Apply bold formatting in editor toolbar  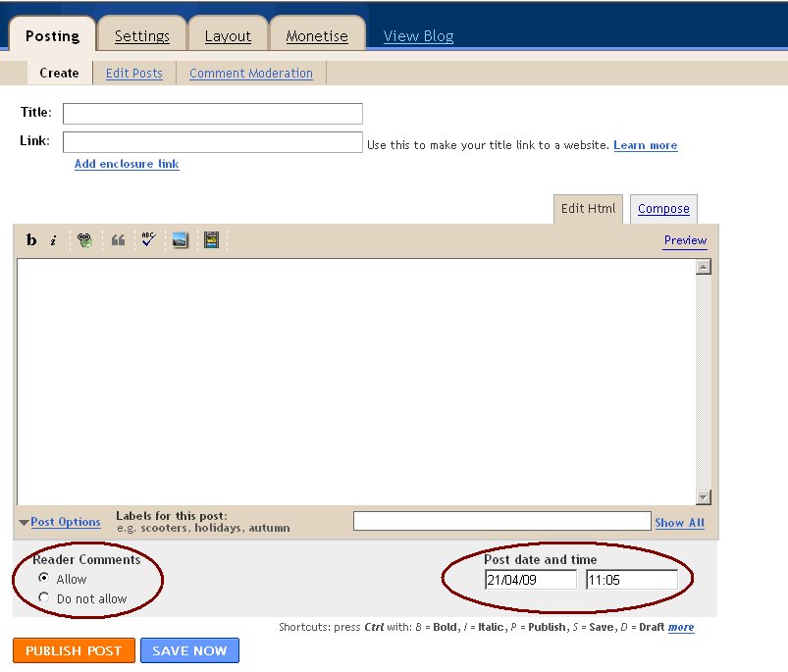coord(31,240)
